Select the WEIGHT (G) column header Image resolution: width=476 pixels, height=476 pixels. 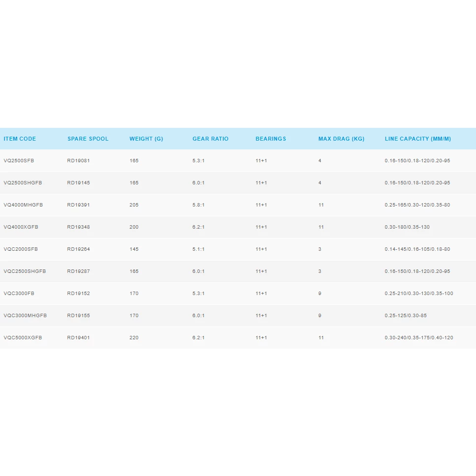point(146,139)
